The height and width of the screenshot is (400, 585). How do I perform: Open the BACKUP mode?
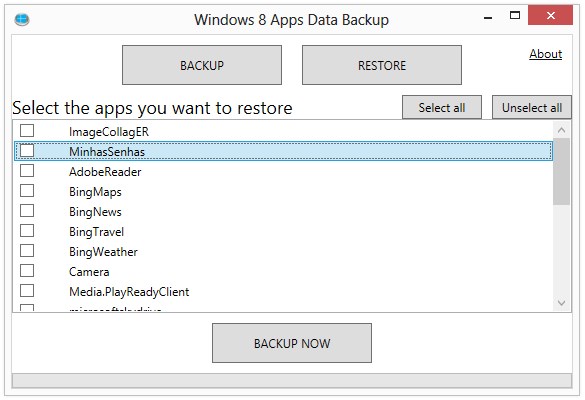(x=202, y=65)
